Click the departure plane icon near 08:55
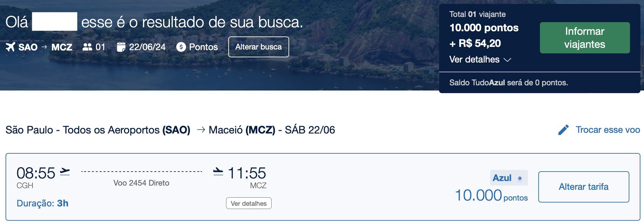The height and width of the screenshot is (224, 644). click(65, 171)
